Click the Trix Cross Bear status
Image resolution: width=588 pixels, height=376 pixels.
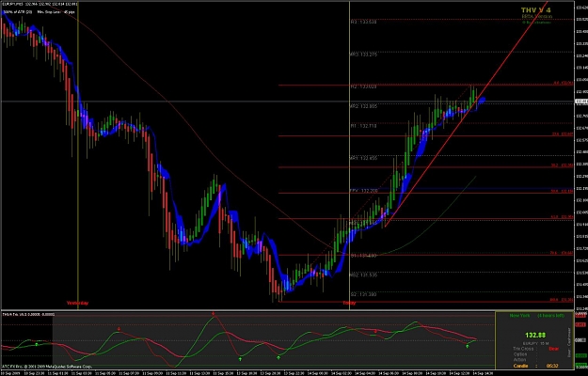(x=534, y=349)
